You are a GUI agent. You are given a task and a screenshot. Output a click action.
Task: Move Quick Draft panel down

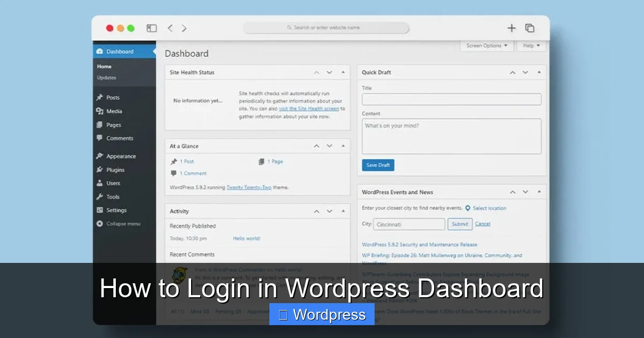(525, 72)
